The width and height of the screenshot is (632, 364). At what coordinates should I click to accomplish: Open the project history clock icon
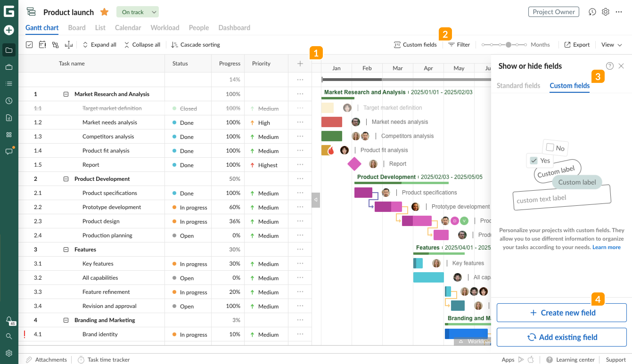pyautogui.click(x=592, y=12)
